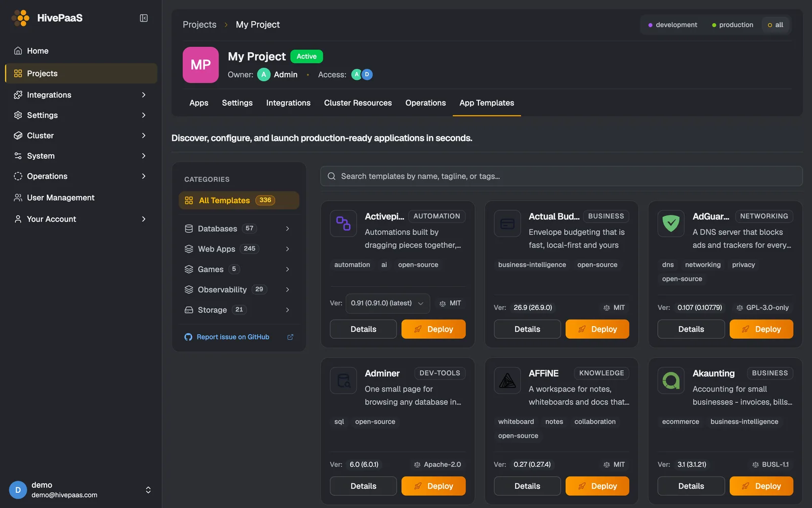Image resolution: width=812 pixels, height=508 pixels.
Task: Open the Home page in the sidebar
Action: pyautogui.click(x=81, y=51)
